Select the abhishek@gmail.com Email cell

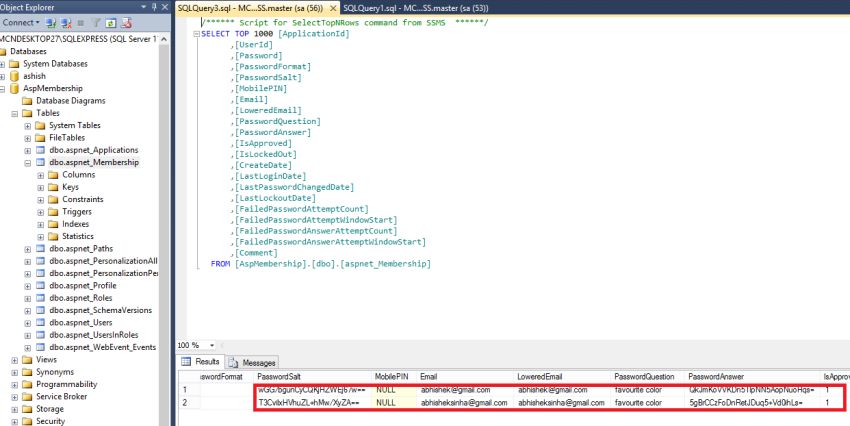click(x=456, y=389)
